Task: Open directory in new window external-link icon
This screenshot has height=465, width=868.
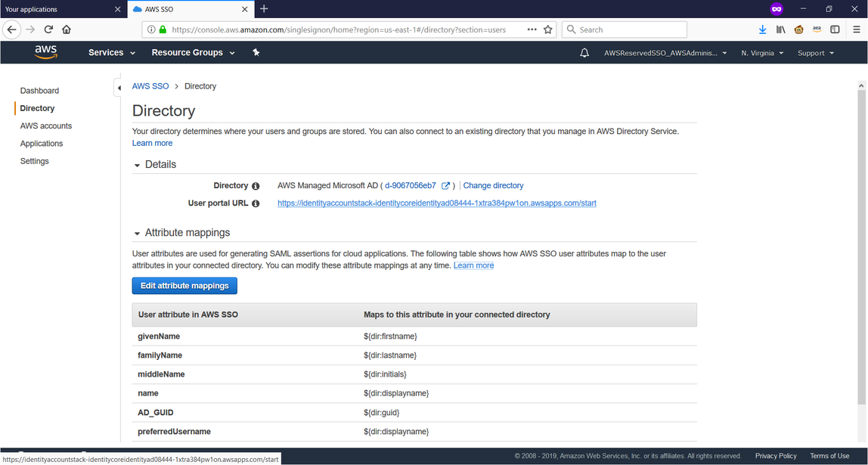Action: (445, 186)
